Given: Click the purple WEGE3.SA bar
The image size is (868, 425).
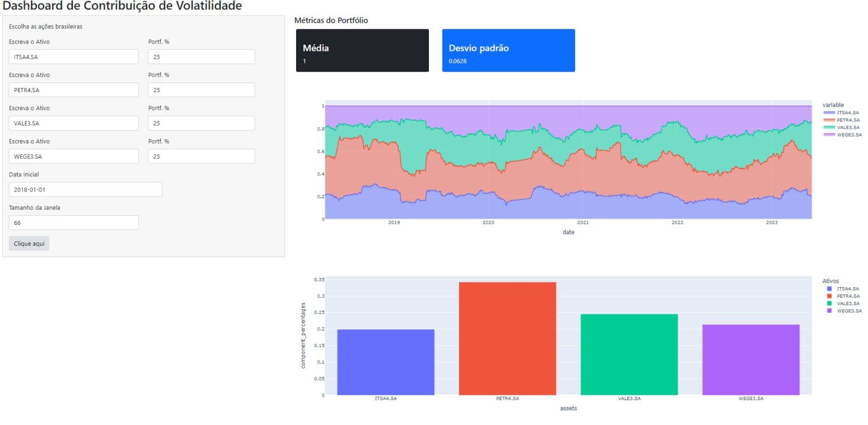Looking at the screenshot, I should click(751, 360).
